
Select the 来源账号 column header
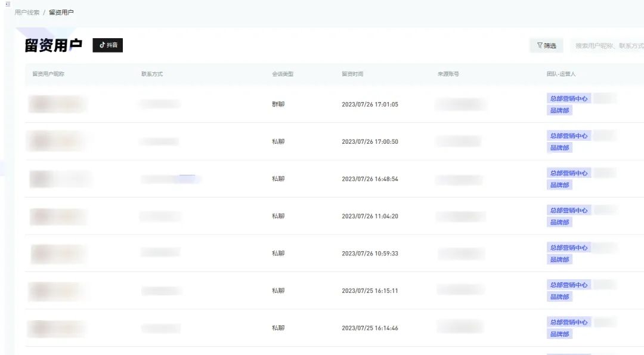tap(448, 74)
